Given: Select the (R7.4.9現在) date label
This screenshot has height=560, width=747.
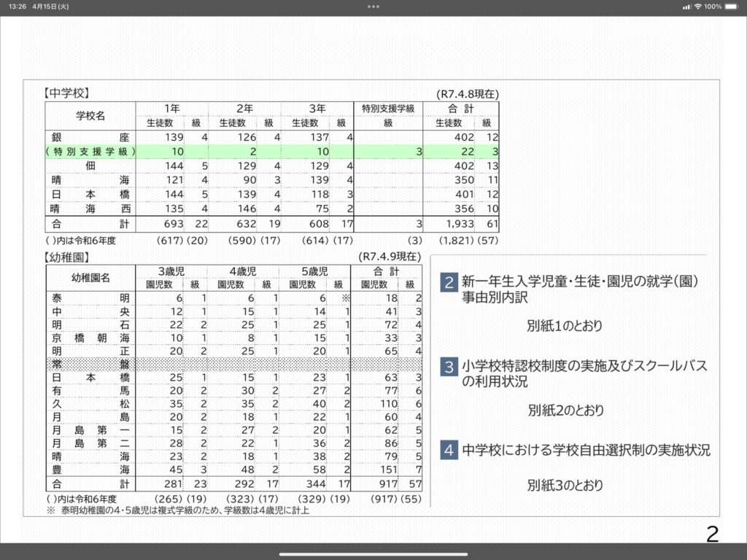Looking at the screenshot, I should coord(390,257).
